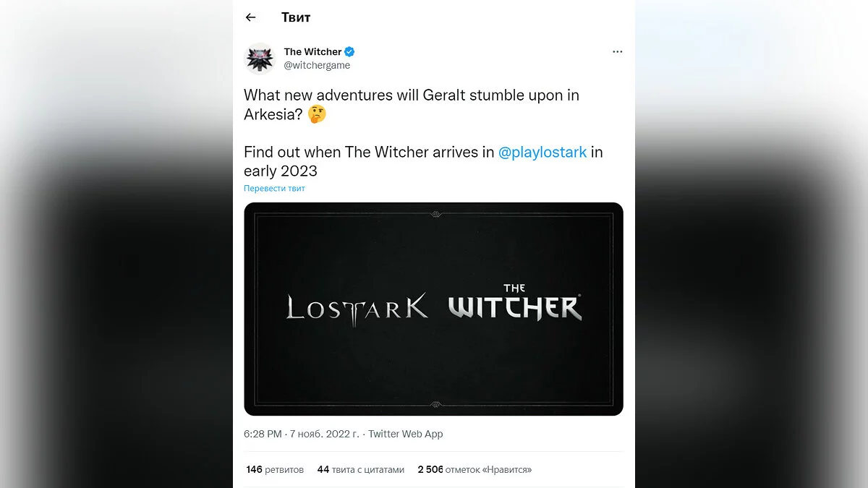
Task: Click the Lost Ark logo in image
Action: (357, 307)
